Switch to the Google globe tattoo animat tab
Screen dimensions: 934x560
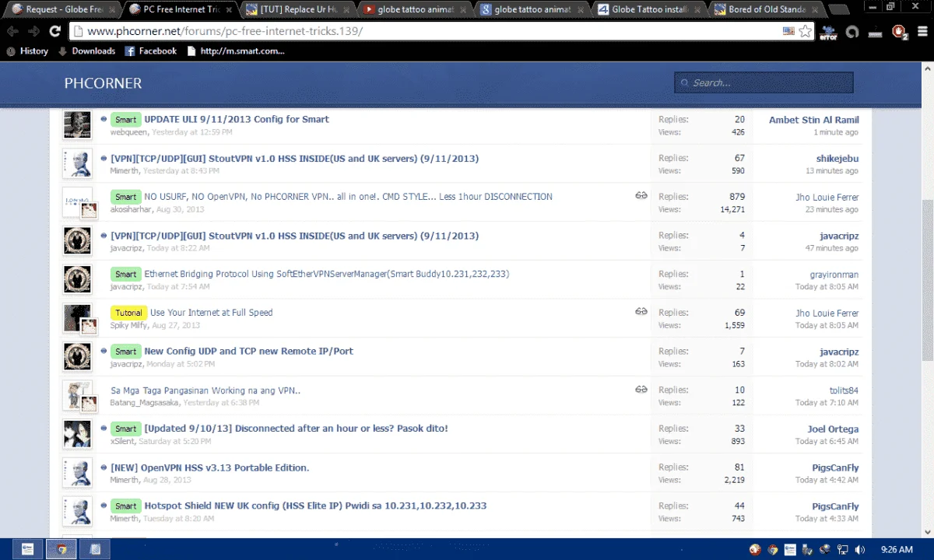pos(533,10)
